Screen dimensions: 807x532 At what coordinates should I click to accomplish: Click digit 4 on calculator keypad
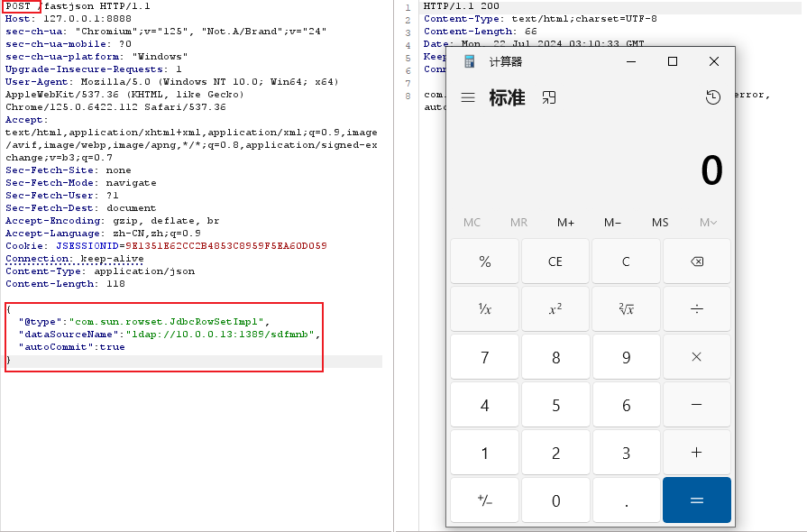point(485,404)
